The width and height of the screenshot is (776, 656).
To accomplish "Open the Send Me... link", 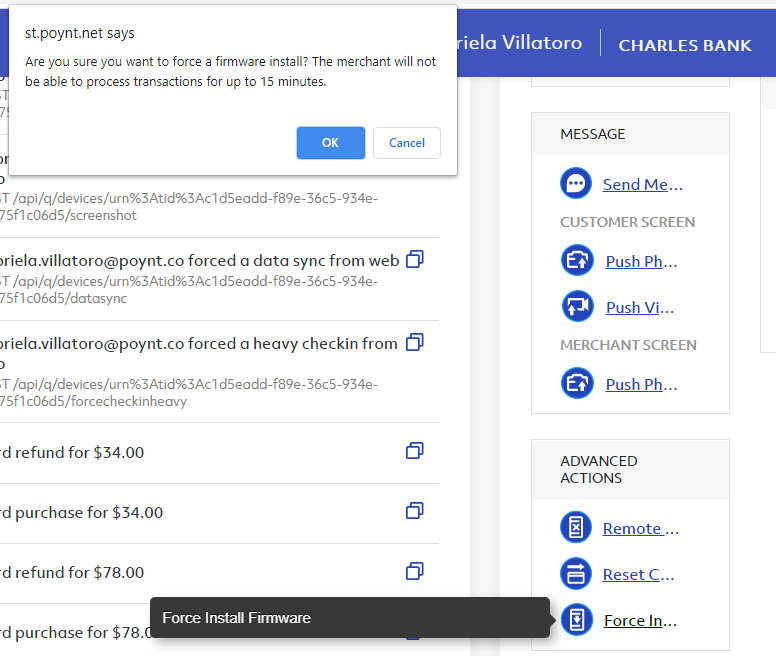I will pyautogui.click(x=642, y=185).
